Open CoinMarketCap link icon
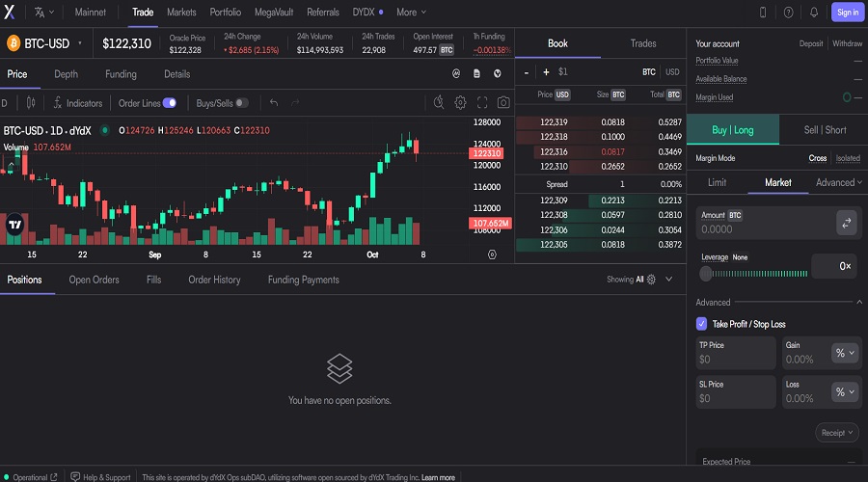 (x=456, y=73)
